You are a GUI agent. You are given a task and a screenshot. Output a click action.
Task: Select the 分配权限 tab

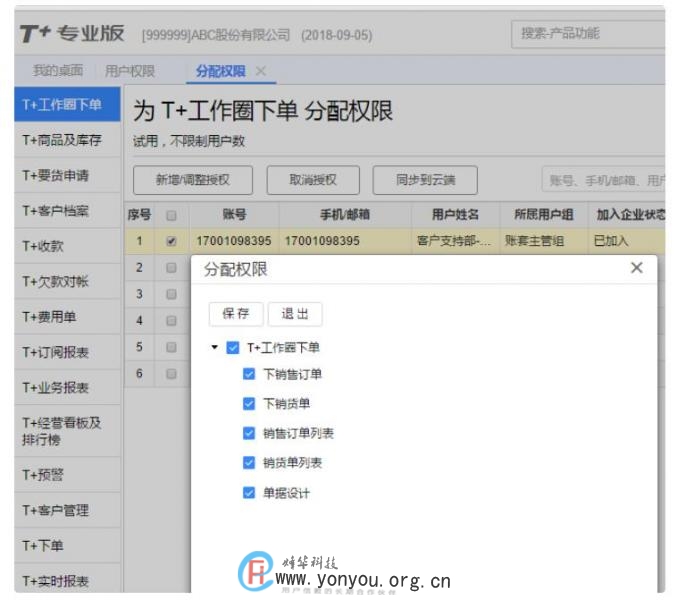tap(220, 71)
